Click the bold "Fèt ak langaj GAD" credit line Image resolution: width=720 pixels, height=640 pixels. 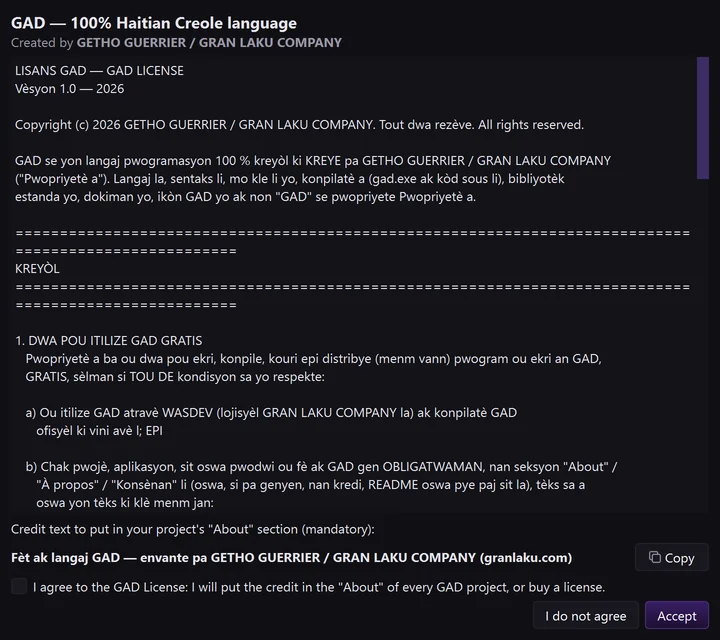pyautogui.click(x=292, y=557)
